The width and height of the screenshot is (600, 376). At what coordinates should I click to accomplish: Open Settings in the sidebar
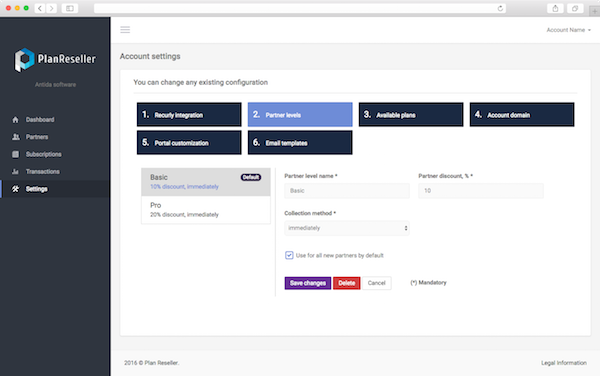point(55,189)
